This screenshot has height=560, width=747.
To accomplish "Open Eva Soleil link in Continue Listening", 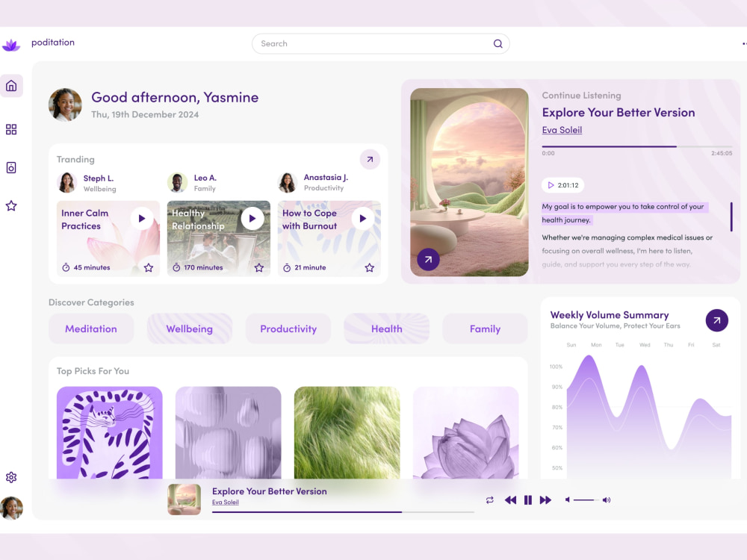I will [562, 130].
